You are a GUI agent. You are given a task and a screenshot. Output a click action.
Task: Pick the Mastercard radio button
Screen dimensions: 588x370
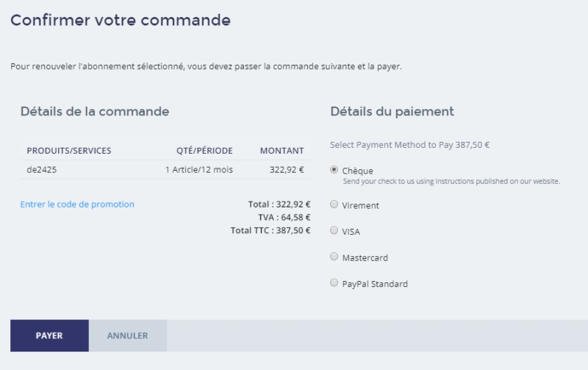pos(334,257)
